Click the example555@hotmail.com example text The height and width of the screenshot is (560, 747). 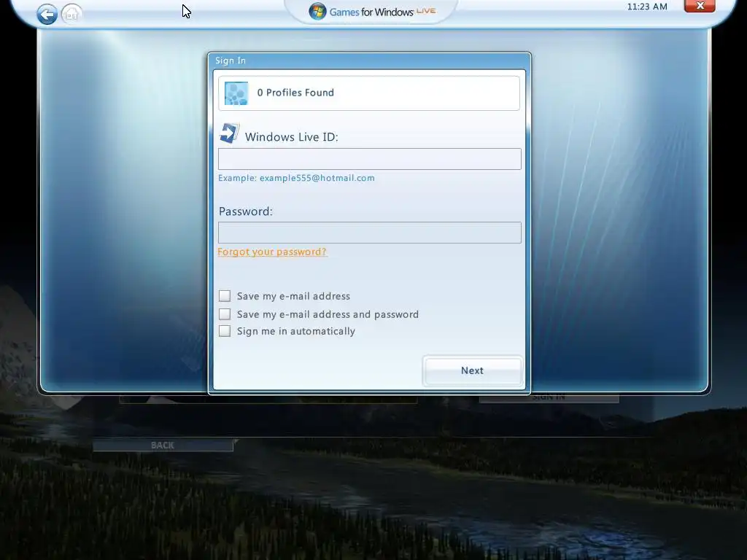(317, 178)
